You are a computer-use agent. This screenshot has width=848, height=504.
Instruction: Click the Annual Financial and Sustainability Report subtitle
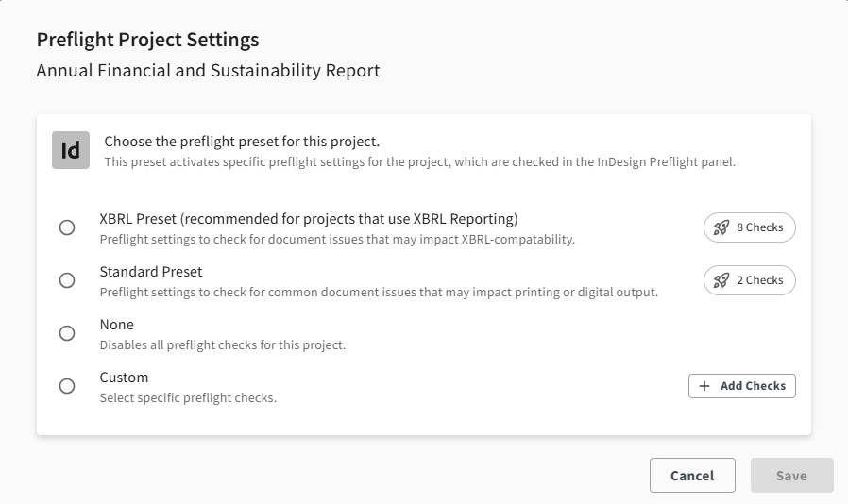click(208, 71)
